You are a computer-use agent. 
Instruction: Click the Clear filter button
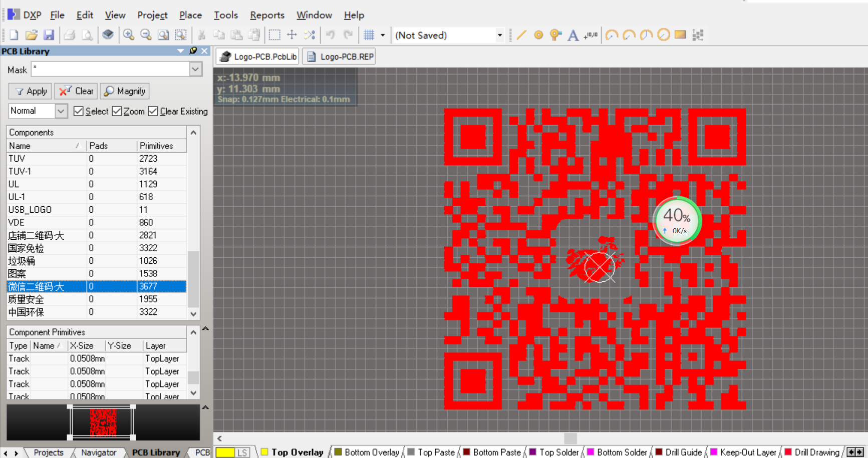pyautogui.click(x=76, y=91)
